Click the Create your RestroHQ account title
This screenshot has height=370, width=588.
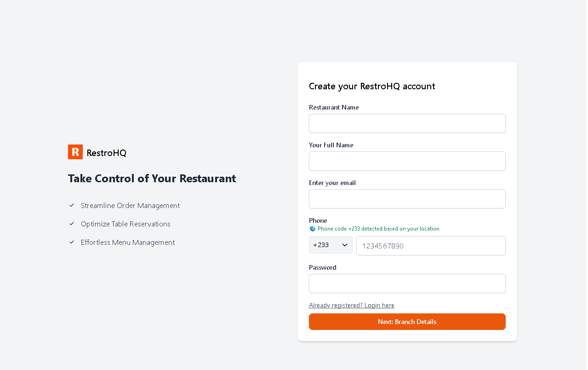(372, 86)
